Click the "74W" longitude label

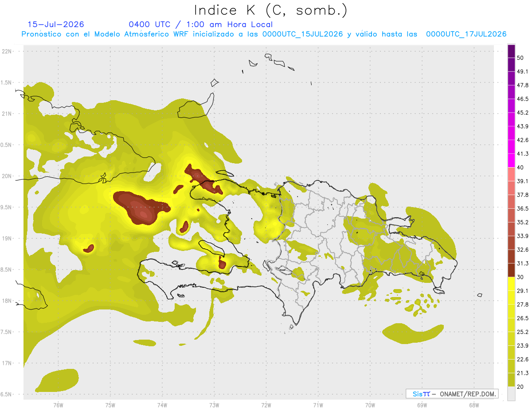click(x=162, y=405)
